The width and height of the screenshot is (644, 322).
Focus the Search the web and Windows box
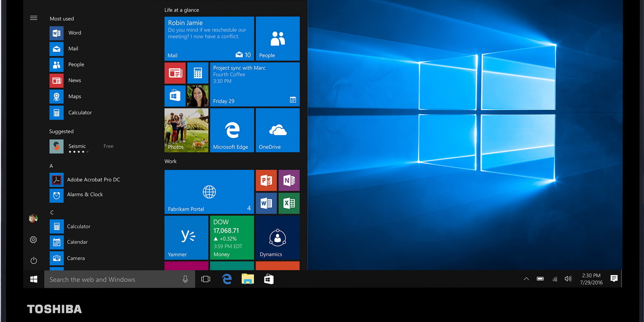pyautogui.click(x=120, y=279)
